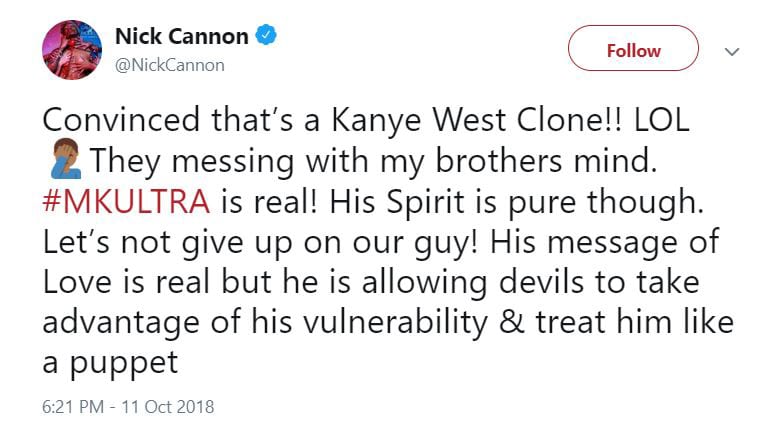Click the facepalm emoji in the tweet
The width and height of the screenshot is (778, 423).
[x=59, y=158]
